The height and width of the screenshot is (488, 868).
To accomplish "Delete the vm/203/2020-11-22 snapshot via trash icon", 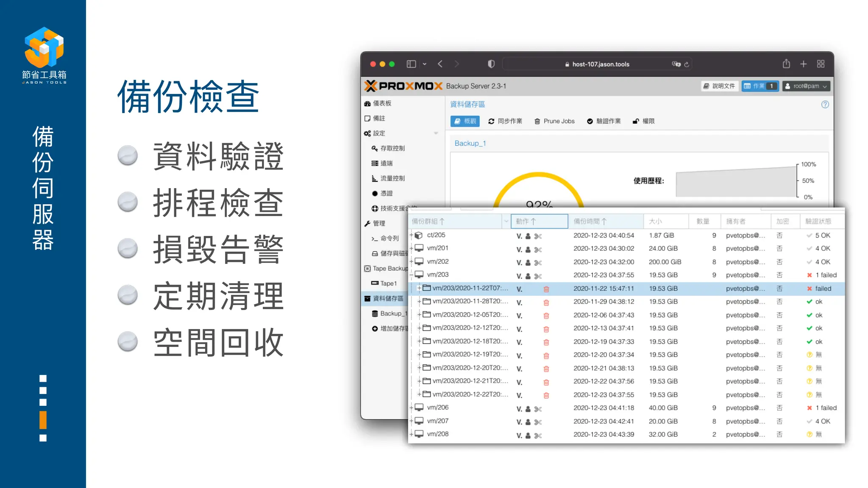I will click(x=546, y=289).
